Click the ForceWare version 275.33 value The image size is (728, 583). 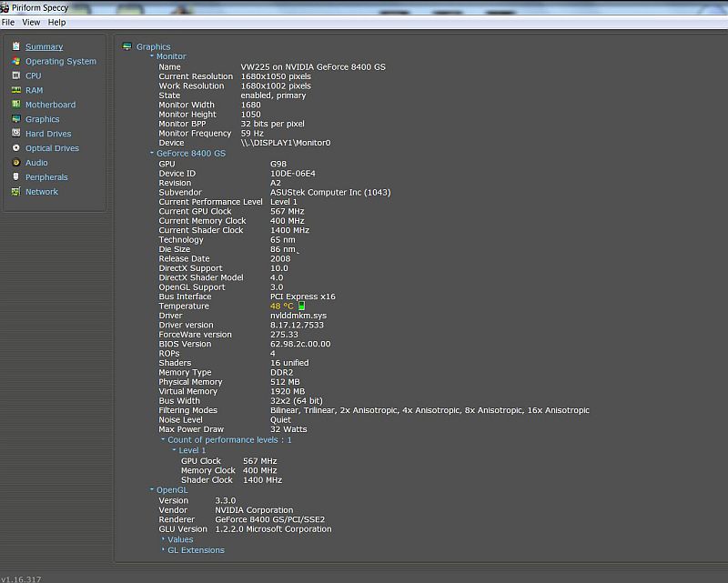pos(284,335)
